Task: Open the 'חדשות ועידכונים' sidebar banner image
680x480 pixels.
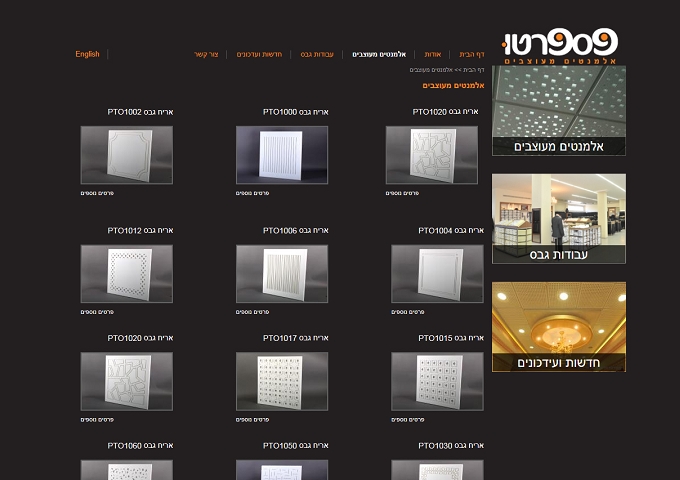Action: pos(559,327)
